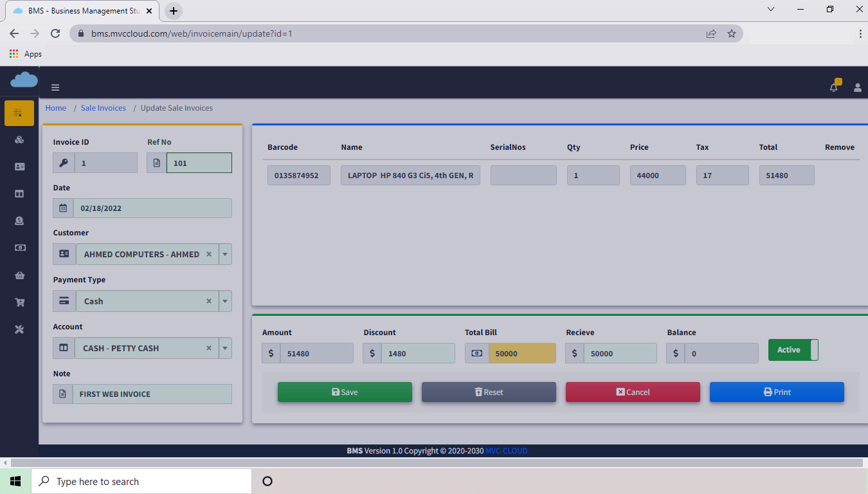Open Sale Invoices breadcrumb link
Image resolution: width=868 pixels, height=494 pixels.
[x=103, y=108]
